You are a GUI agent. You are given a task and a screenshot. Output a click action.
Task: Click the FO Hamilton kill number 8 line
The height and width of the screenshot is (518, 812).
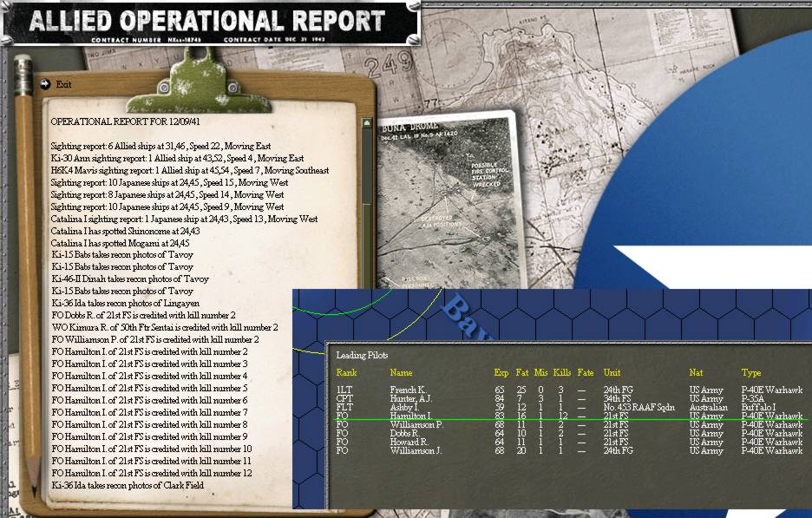point(150,425)
